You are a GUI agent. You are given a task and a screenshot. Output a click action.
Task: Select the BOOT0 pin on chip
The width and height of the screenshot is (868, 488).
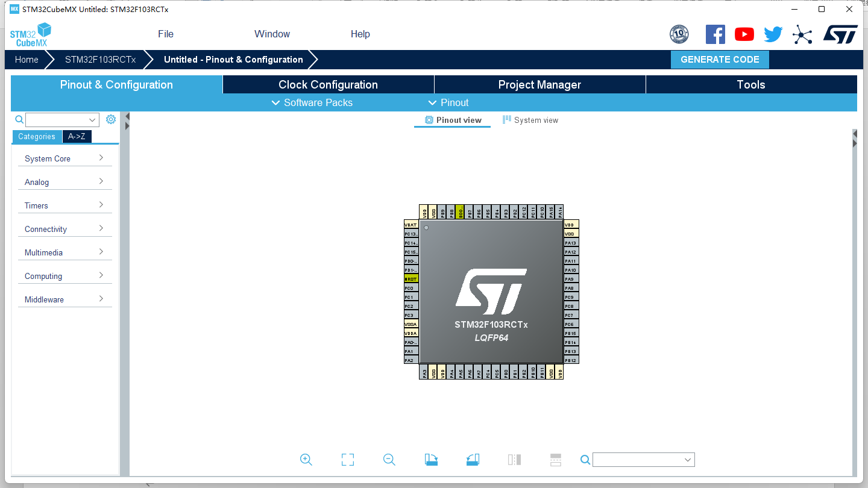point(460,211)
